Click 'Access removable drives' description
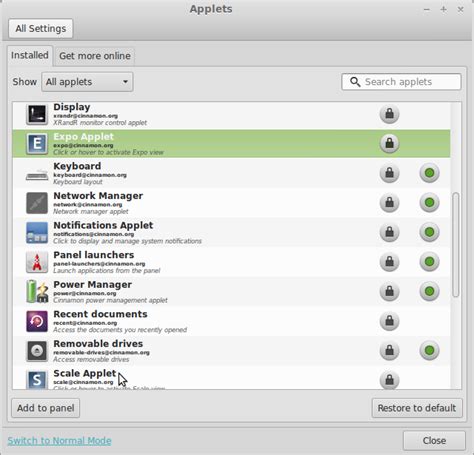Viewport: 474px width, 455px height. (x=91, y=359)
